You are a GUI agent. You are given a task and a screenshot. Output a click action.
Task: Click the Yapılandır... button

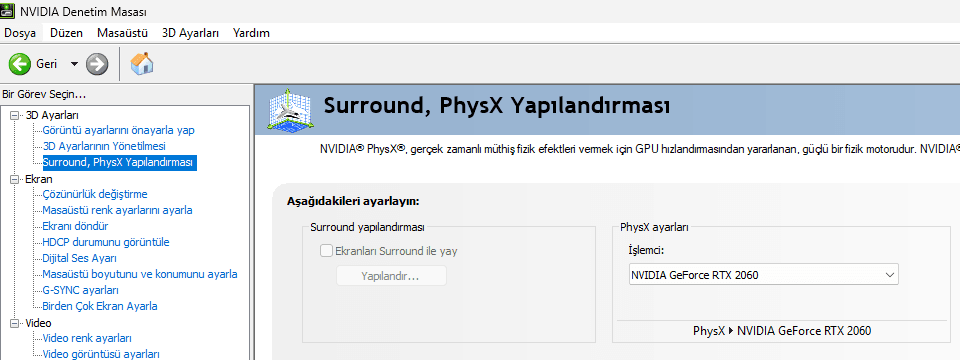click(x=391, y=276)
